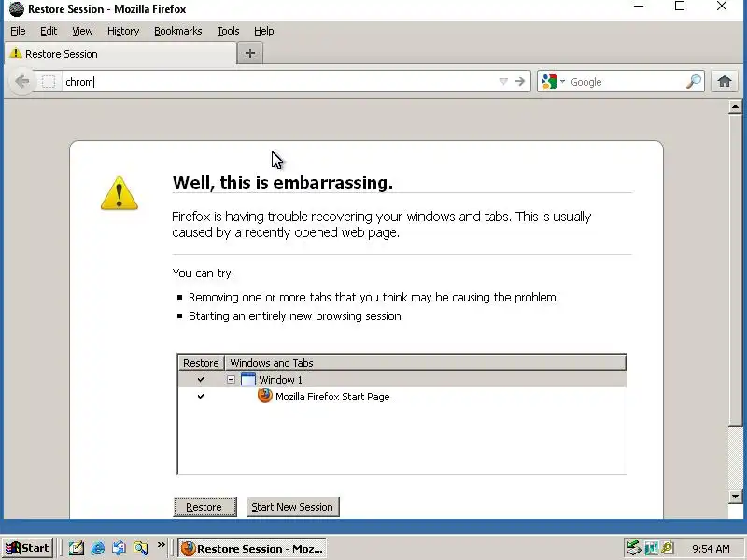Minimize the Firefox window

(639, 7)
